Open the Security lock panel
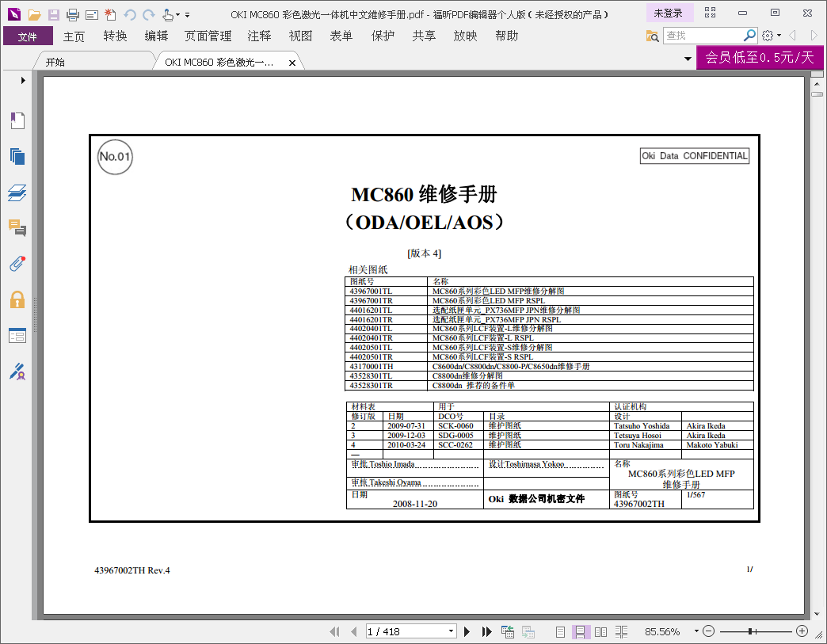 click(x=17, y=299)
